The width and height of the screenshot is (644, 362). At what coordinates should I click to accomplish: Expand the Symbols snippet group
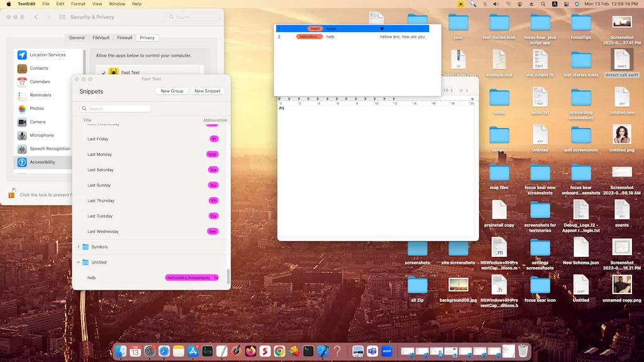[x=79, y=246]
